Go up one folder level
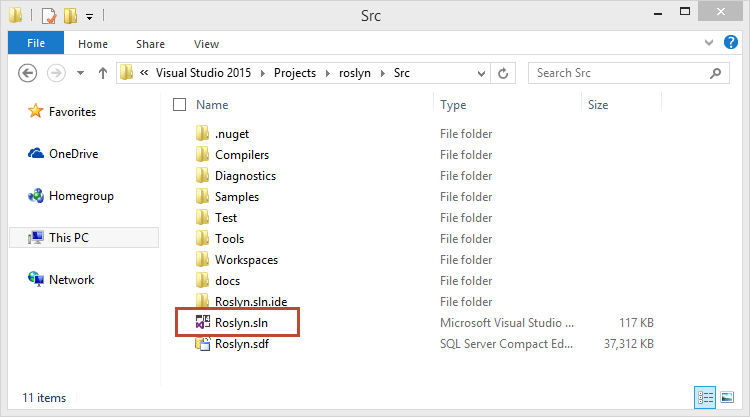The width and height of the screenshot is (750, 417). (x=102, y=73)
